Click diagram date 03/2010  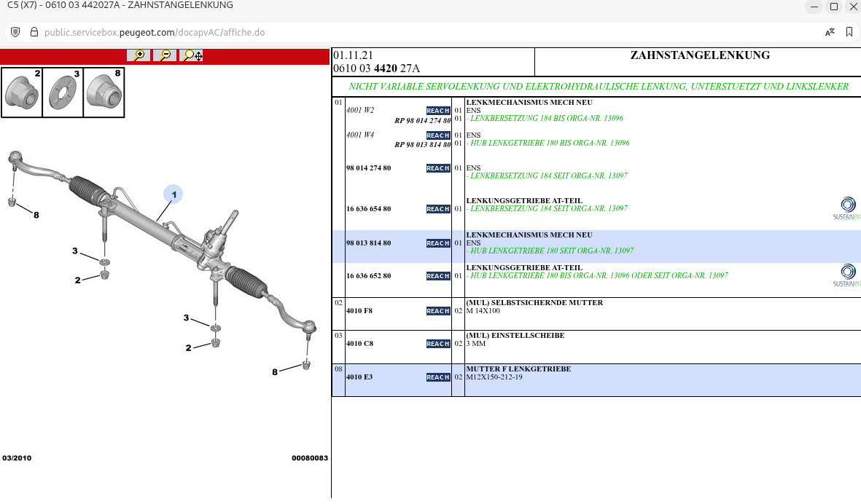(x=17, y=458)
